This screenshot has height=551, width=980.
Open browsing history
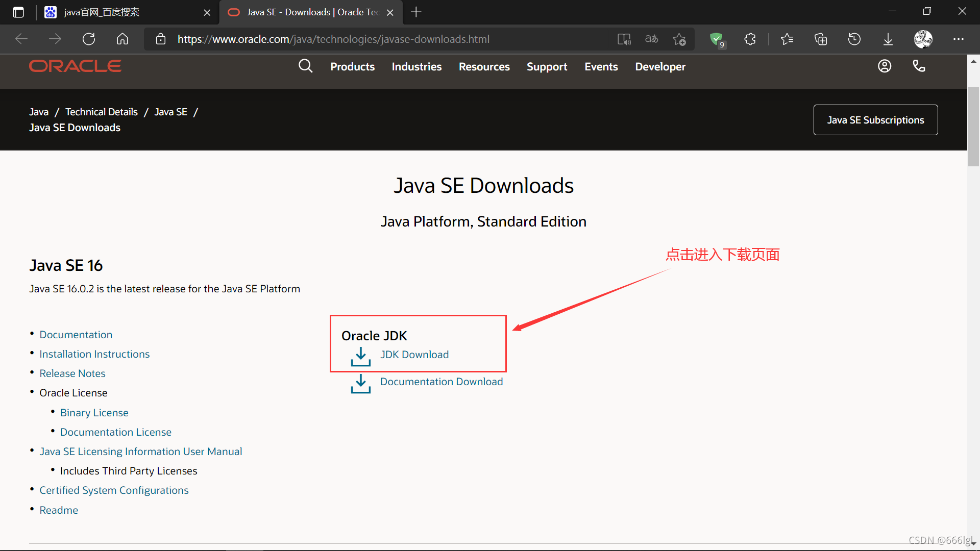click(854, 39)
